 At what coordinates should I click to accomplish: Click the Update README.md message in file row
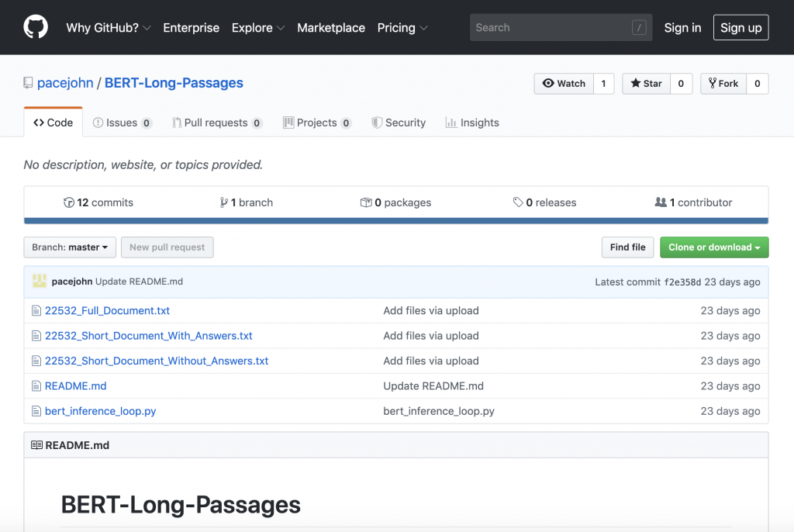point(433,386)
